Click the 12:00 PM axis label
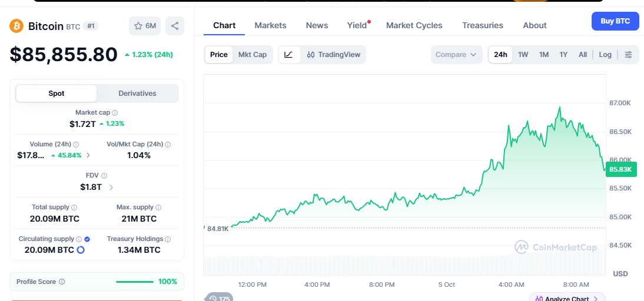Image resolution: width=644 pixels, height=301 pixels. [252, 285]
